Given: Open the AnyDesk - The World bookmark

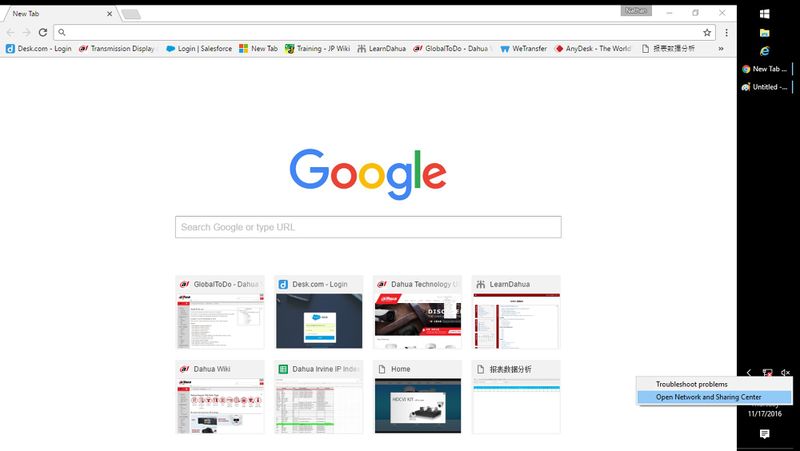Looking at the screenshot, I should pos(593,48).
